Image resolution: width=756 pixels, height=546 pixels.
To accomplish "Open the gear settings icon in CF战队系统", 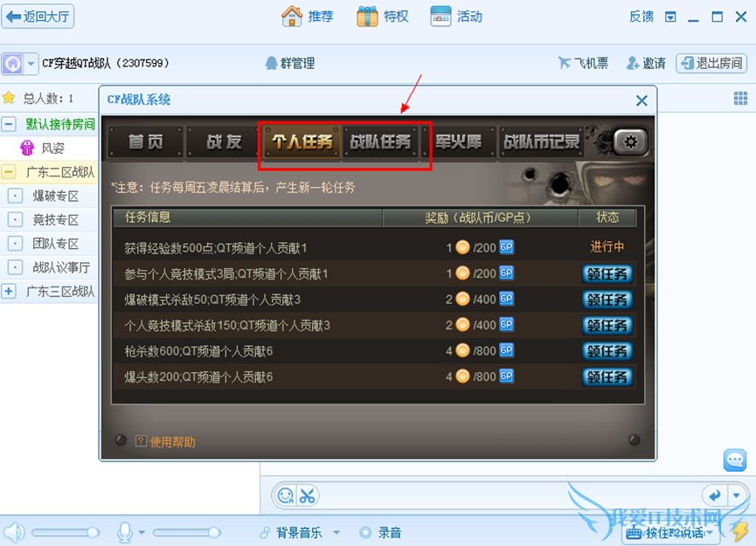I will 630,142.
